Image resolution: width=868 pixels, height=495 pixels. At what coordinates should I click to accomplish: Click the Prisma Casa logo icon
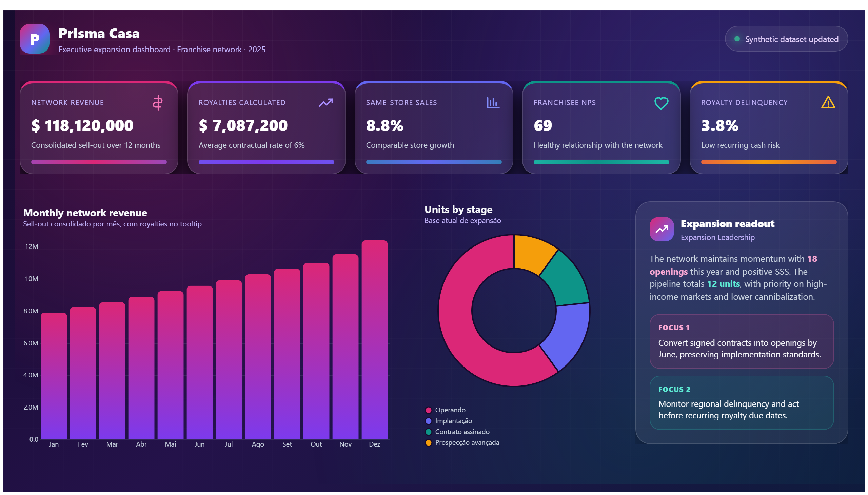point(34,39)
